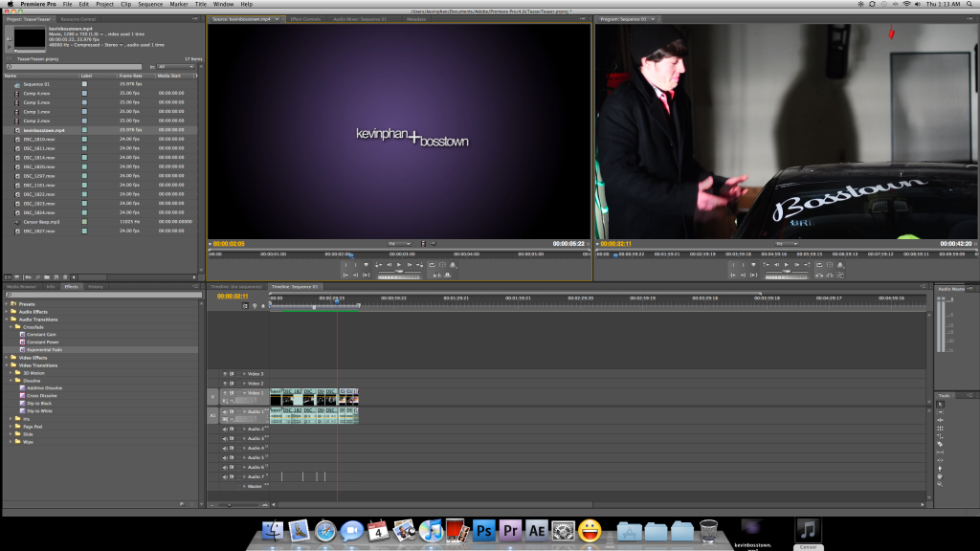980x551 pixels.
Task: Click the Cross Dissolve transition icon
Action: click(23, 396)
